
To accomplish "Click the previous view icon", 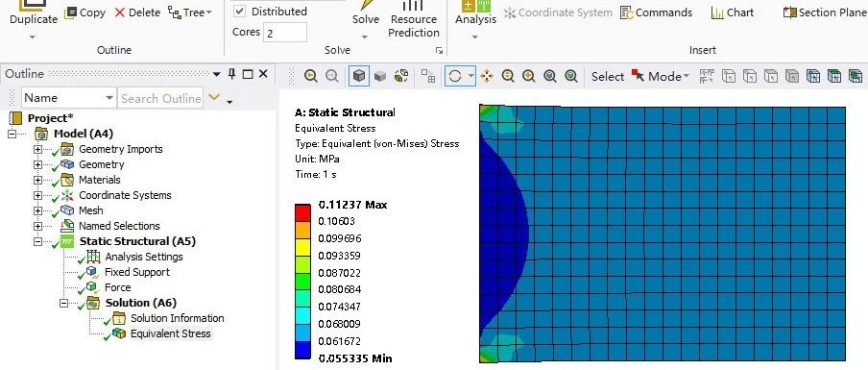I will point(310,76).
